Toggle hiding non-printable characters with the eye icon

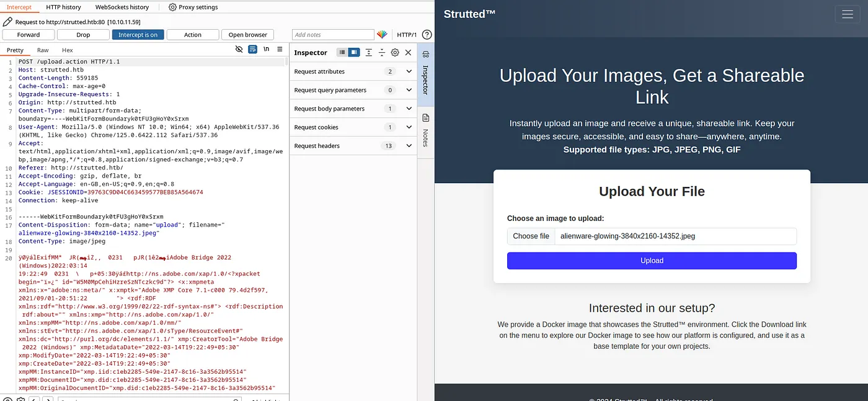(x=239, y=50)
